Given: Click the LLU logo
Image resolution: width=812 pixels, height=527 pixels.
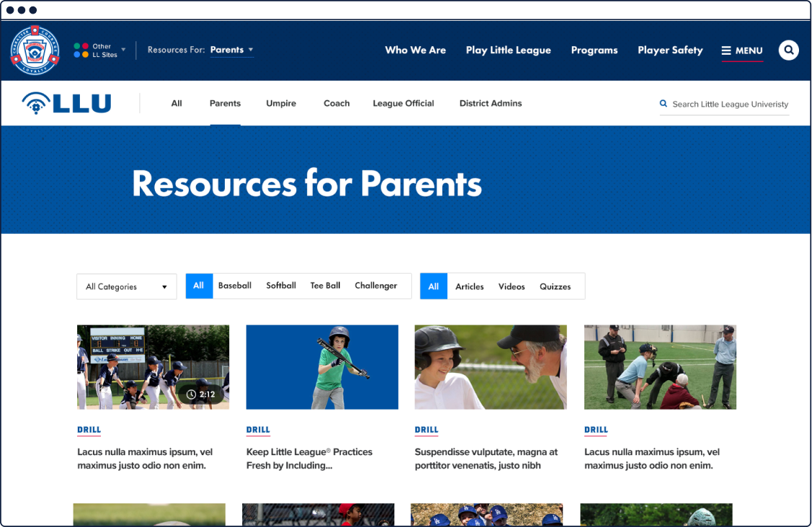Looking at the screenshot, I should 66,103.
